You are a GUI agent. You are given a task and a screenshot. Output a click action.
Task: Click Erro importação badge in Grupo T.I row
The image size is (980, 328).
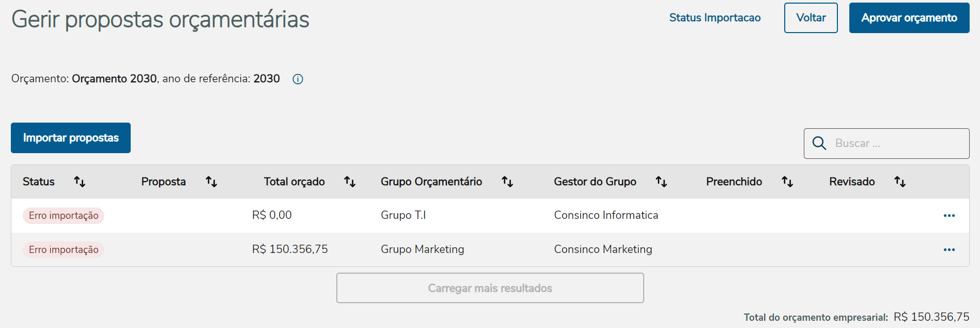tap(64, 216)
